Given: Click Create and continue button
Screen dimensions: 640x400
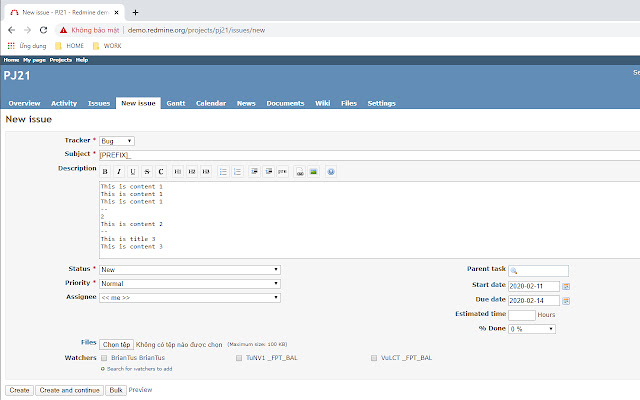Looking at the screenshot, I should 69,390.
